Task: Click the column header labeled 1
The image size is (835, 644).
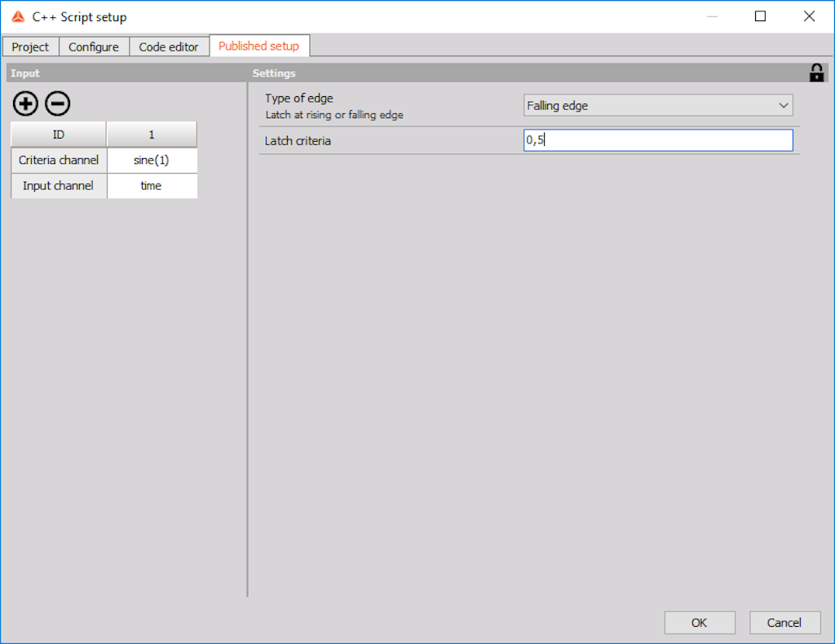Action: pyautogui.click(x=152, y=135)
